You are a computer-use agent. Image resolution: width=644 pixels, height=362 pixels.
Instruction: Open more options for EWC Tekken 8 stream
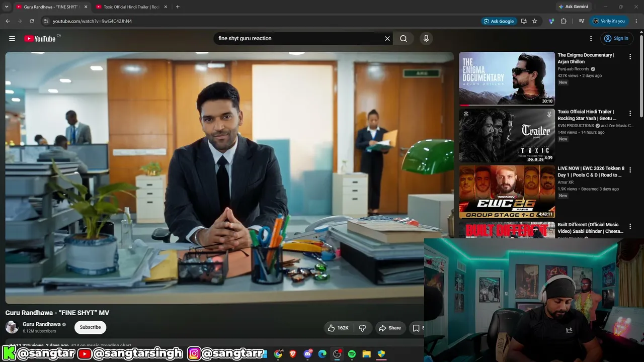(630, 170)
